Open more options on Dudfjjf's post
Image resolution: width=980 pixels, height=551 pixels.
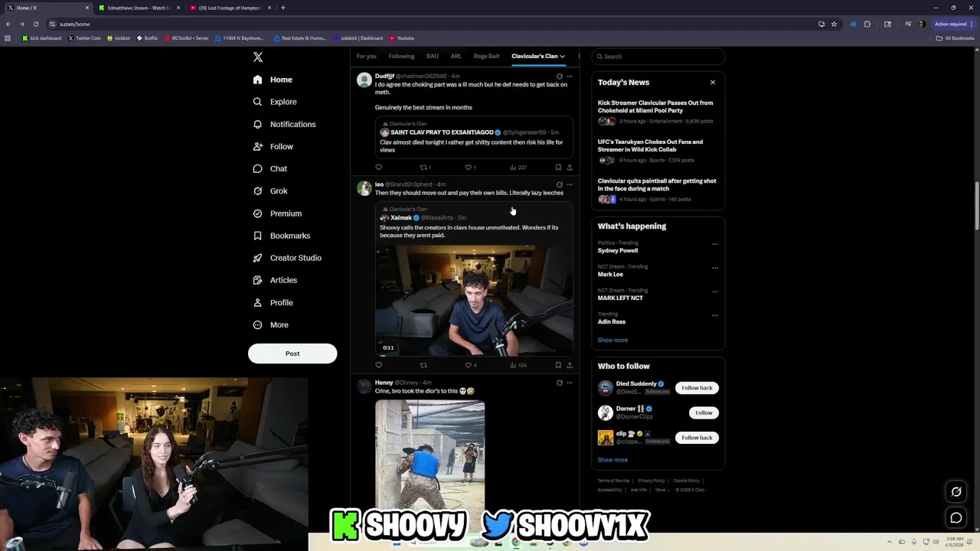[569, 77]
